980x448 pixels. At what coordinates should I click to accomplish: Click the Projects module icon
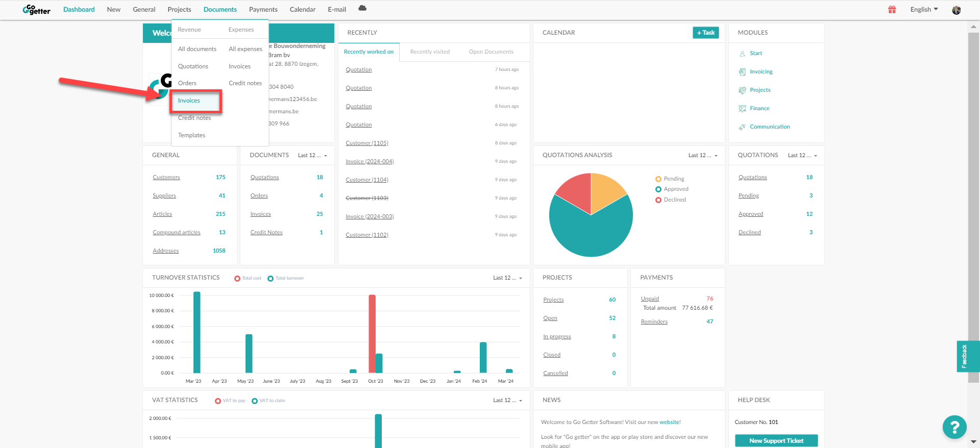point(742,90)
